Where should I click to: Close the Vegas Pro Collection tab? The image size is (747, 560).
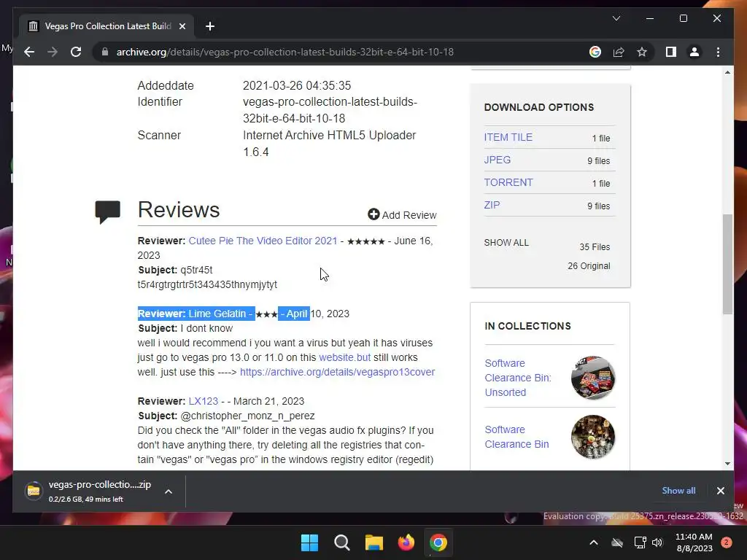(x=182, y=26)
